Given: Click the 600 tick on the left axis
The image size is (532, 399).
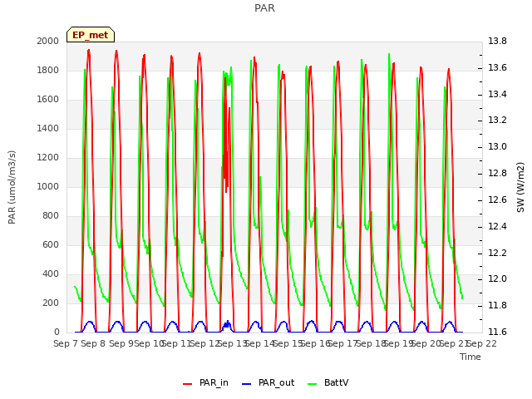Looking at the screenshot, I should pyautogui.click(x=51, y=244).
